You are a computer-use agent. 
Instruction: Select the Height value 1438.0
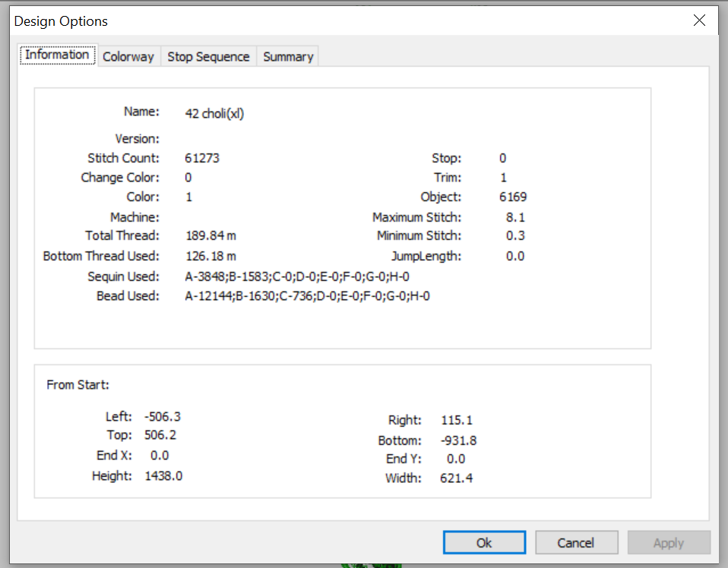click(163, 476)
